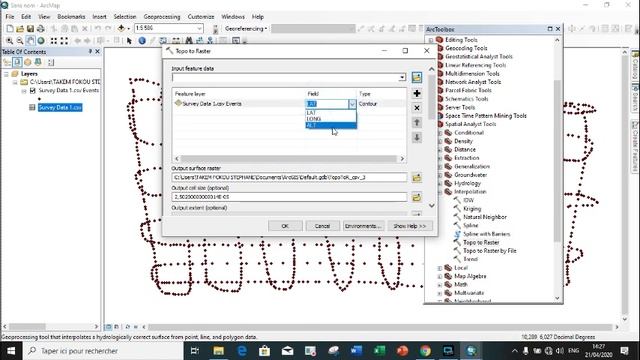Toggle Survey Data 1.csv Events layer checkbox
Viewport: 640px width, 360px height.
33,91
